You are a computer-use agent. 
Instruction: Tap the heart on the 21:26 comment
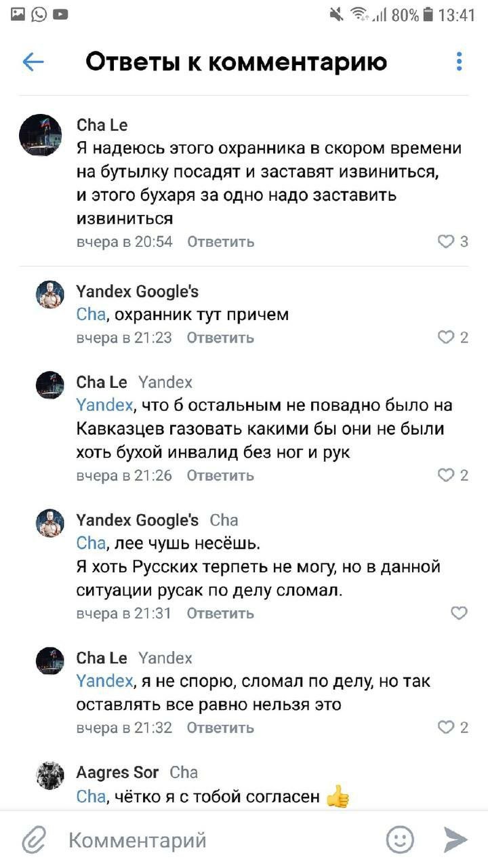tap(446, 475)
